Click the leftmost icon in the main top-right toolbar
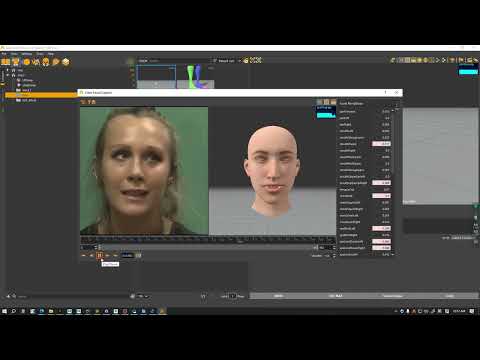The height and width of the screenshot is (360, 480). pos(393,60)
